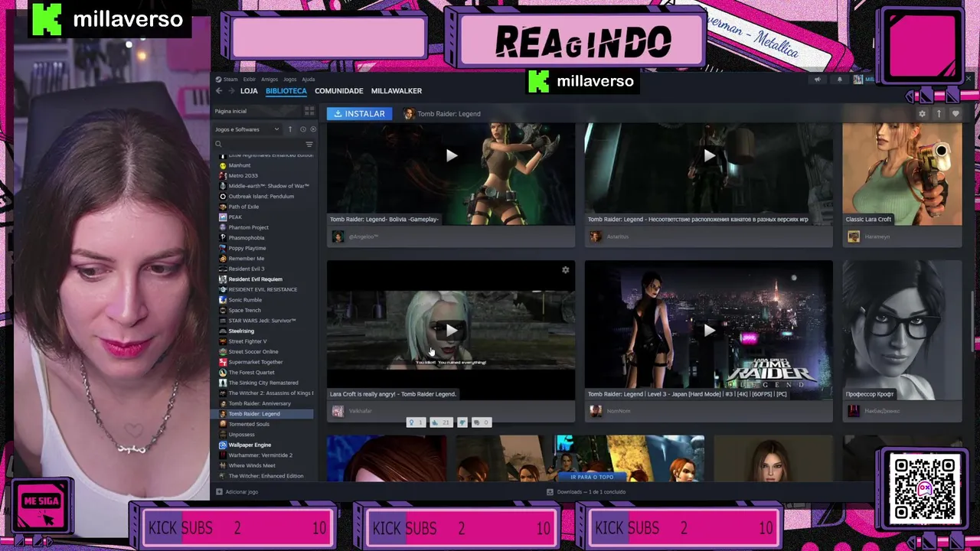Select Tormented Souls in the game list
Viewport: 980px width, 551px height.
tap(249, 424)
